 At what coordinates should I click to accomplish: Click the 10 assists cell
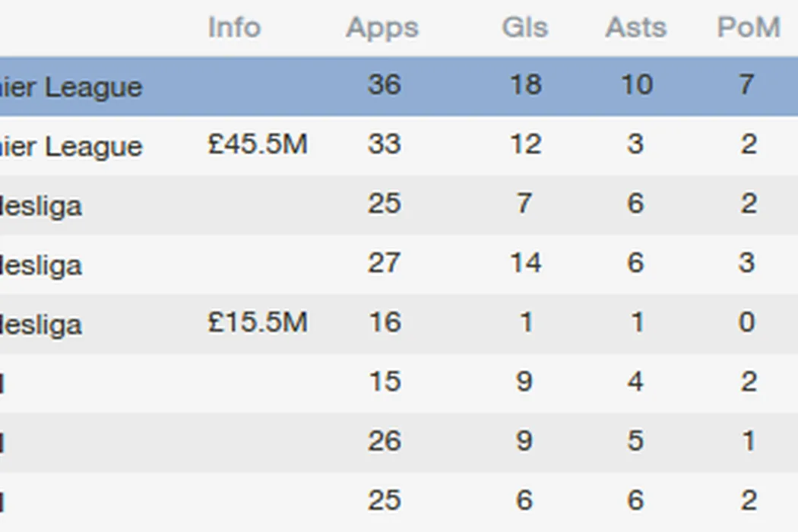point(636,84)
